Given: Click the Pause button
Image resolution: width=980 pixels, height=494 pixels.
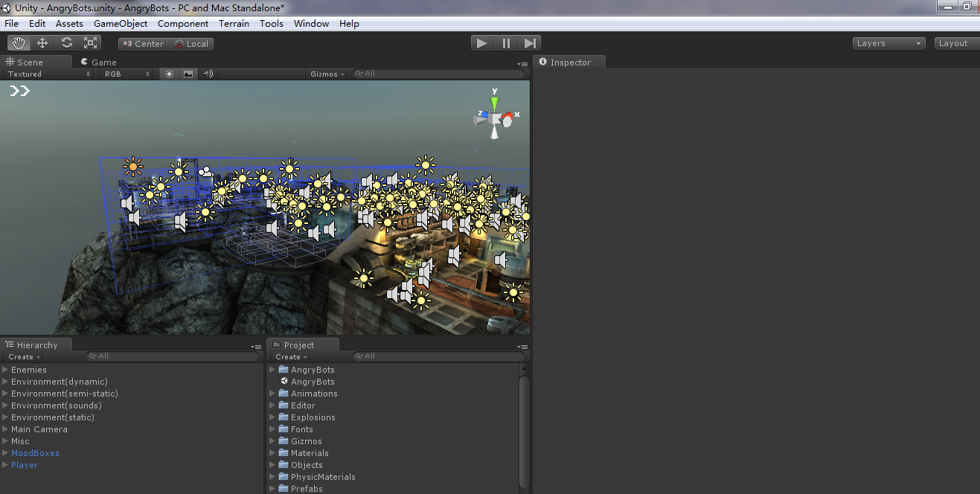Looking at the screenshot, I should tap(506, 43).
